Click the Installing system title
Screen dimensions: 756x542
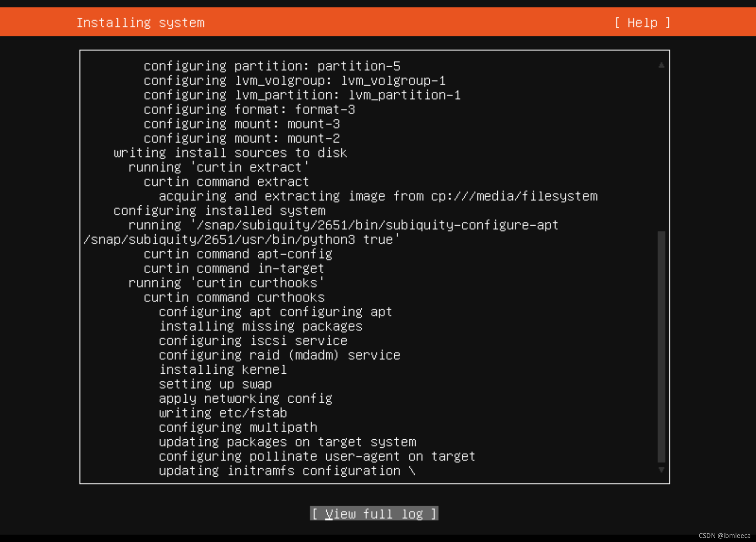pos(140,23)
